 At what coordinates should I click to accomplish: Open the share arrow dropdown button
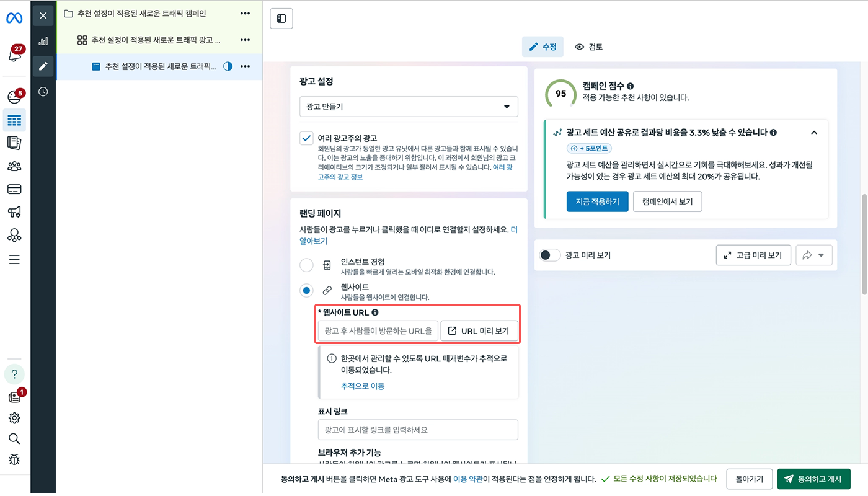click(813, 255)
